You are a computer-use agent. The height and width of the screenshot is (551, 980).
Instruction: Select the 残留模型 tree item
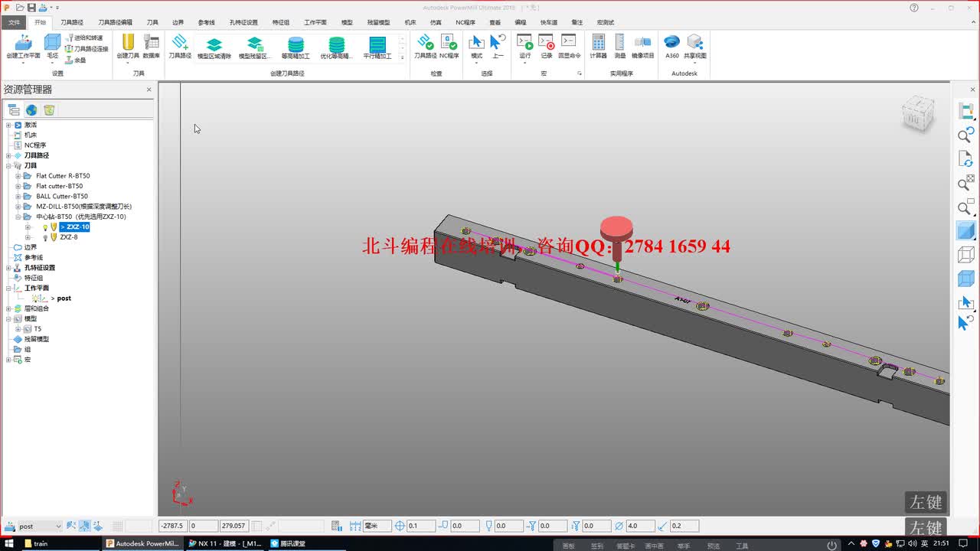point(36,339)
